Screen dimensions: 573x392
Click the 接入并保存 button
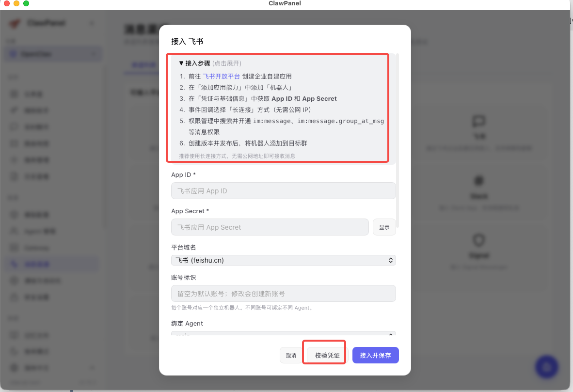pos(375,356)
